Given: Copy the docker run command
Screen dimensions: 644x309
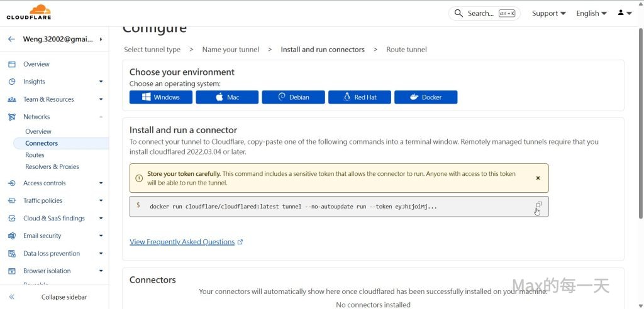Looking at the screenshot, I should click(x=538, y=205).
